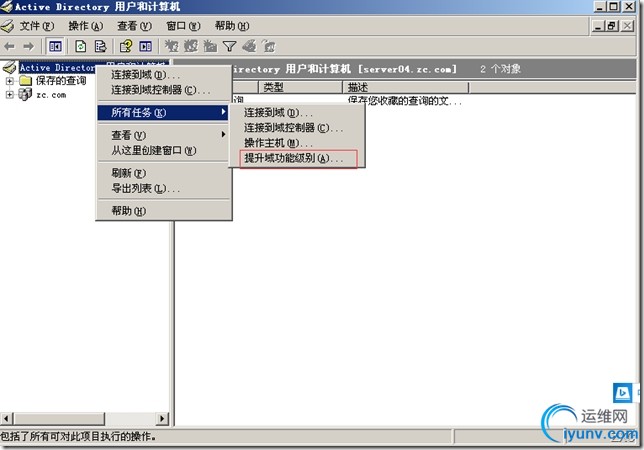This screenshot has width=644, height=450.
Task: Close the inner console window
Action: [627, 26]
